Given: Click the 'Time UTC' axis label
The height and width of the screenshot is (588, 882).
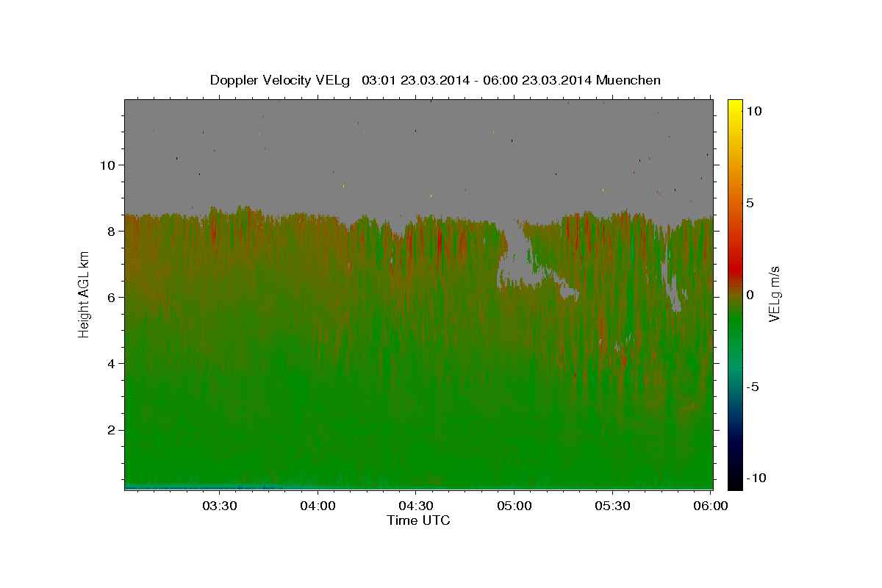Looking at the screenshot, I should 418,520.
